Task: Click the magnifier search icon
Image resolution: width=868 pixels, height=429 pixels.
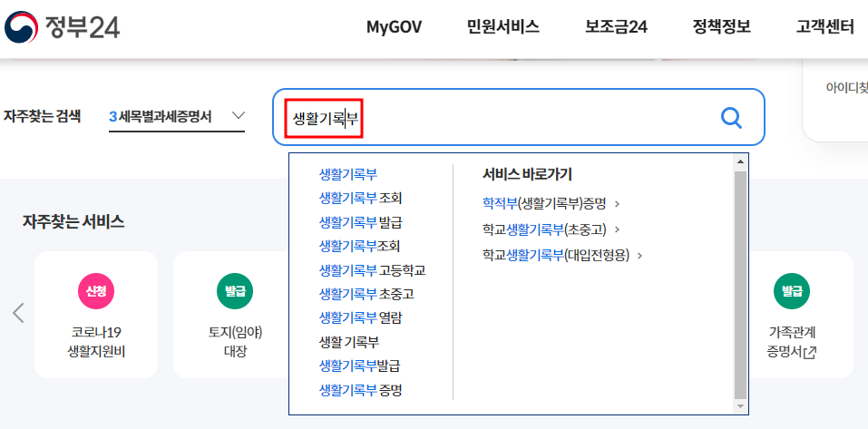Action: [x=731, y=117]
